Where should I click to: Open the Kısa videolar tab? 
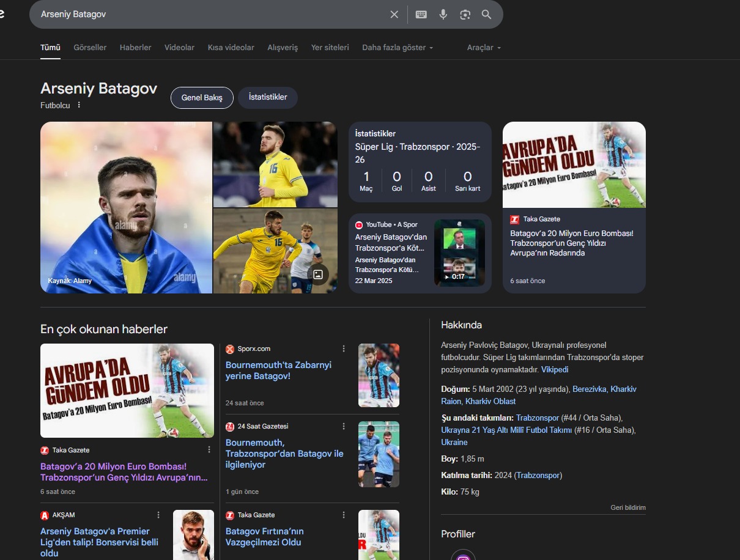pos(231,47)
